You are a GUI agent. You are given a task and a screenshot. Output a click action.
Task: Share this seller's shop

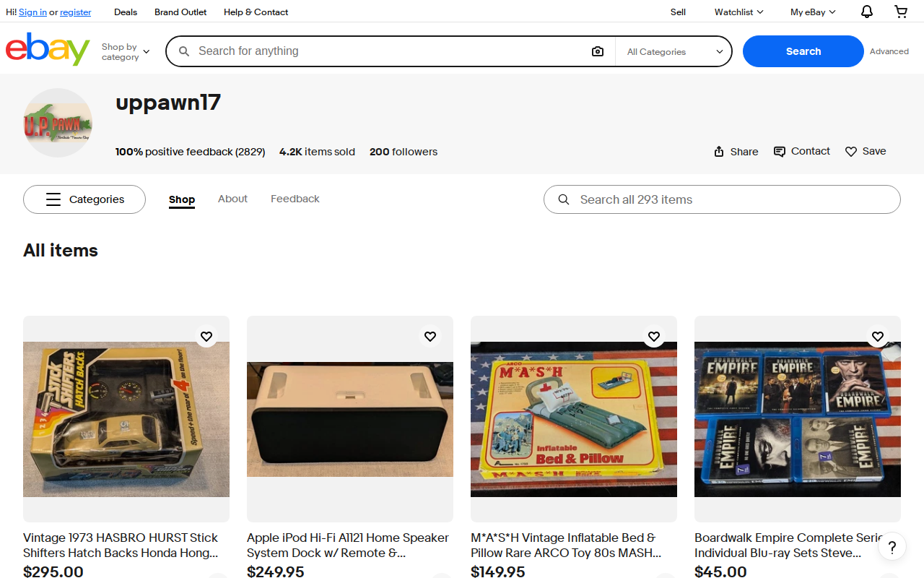(x=736, y=151)
